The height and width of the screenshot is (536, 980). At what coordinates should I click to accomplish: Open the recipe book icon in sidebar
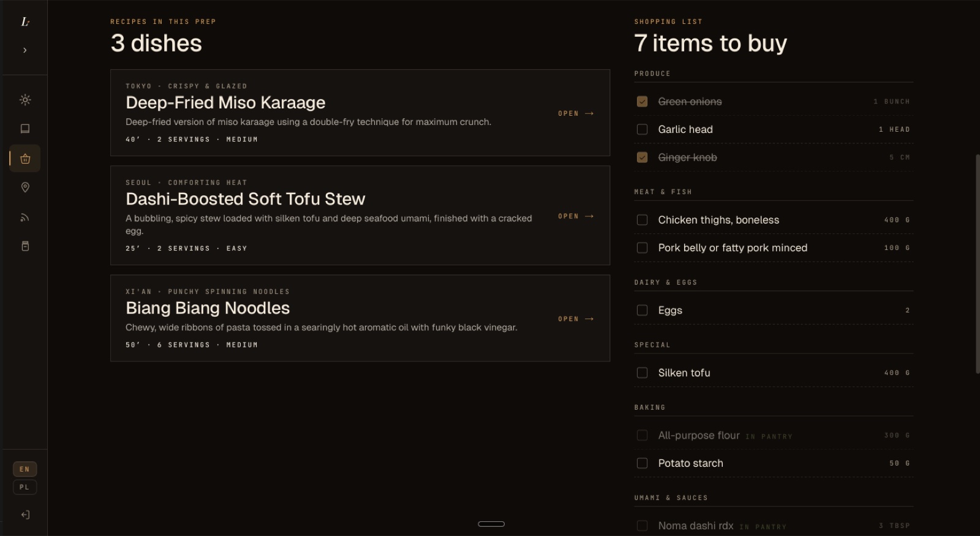tap(25, 129)
